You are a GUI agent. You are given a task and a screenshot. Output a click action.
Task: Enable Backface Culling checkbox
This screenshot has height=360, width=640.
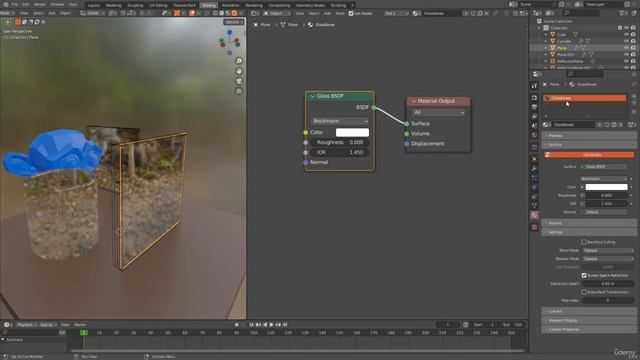584,242
